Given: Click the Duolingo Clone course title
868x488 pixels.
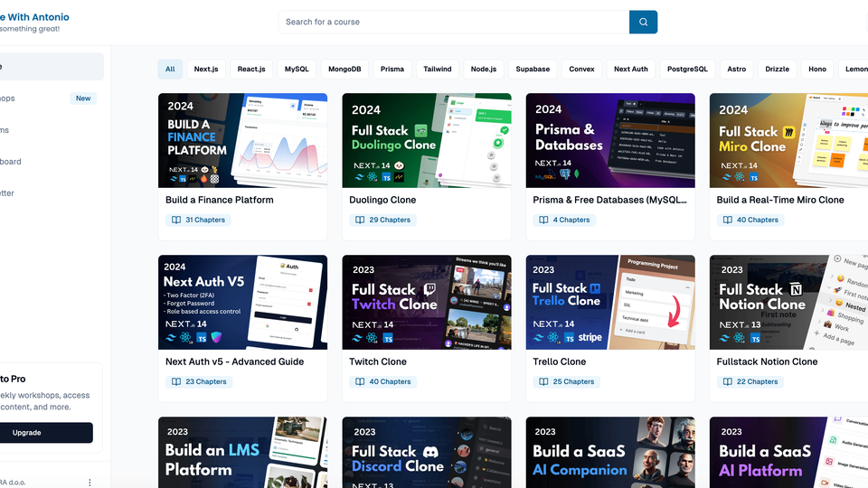Looking at the screenshot, I should 382,200.
